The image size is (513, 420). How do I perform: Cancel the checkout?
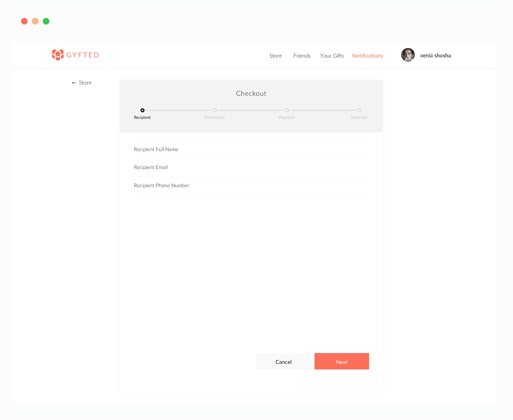click(284, 361)
